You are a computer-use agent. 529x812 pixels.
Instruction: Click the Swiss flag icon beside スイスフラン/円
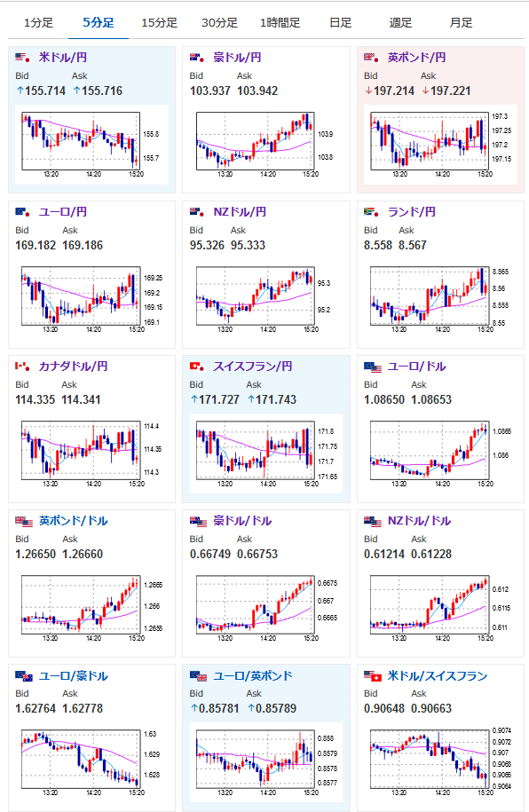(x=197, y=367)
